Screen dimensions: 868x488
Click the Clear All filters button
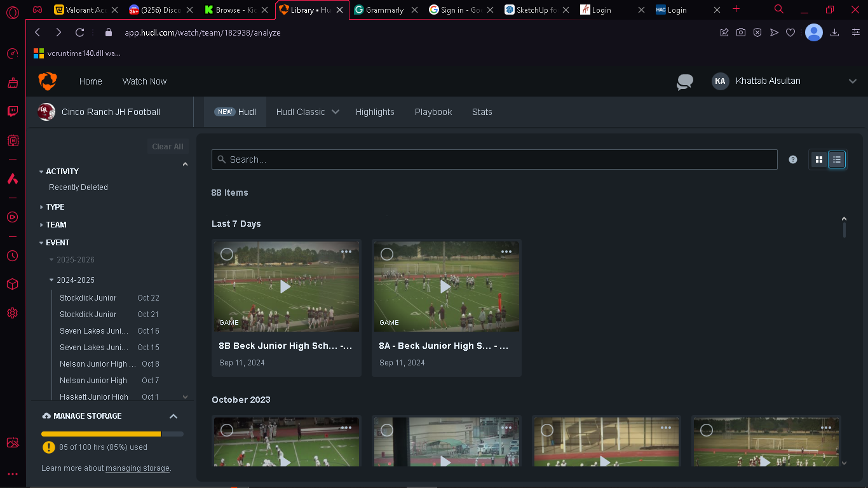point(168,146)
